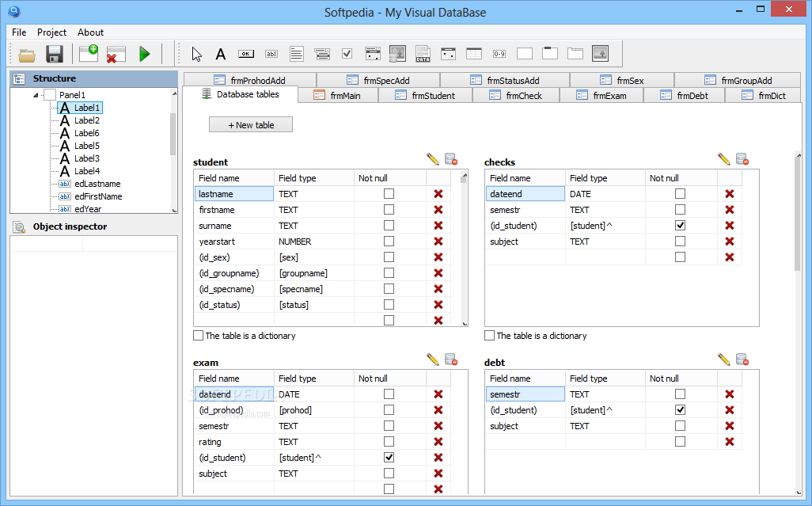Screen dimensions: 812x506
Task: Switch to the frmStudent tab
Action: pos(426,96)
